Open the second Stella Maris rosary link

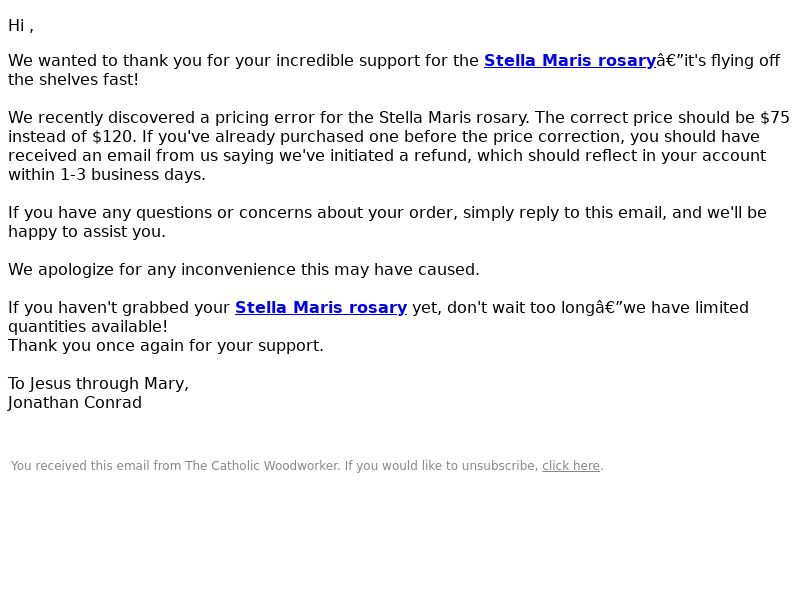[x=321, y=308]
